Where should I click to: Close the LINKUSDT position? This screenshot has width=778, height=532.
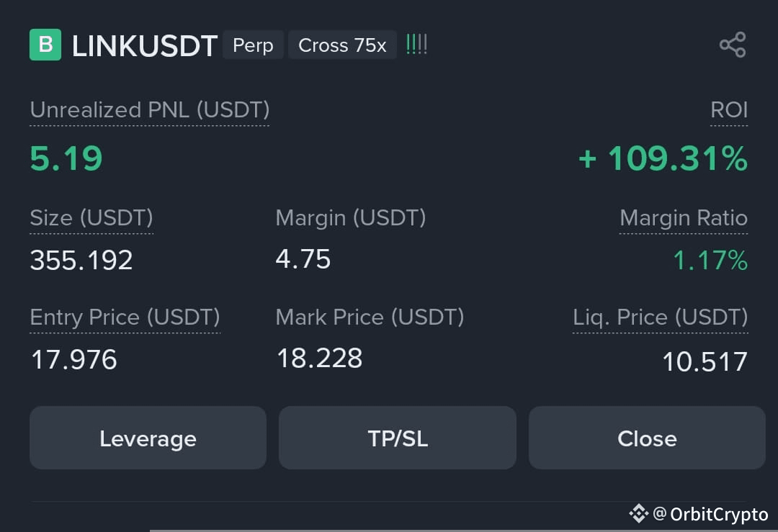click(x=647, y=438)
